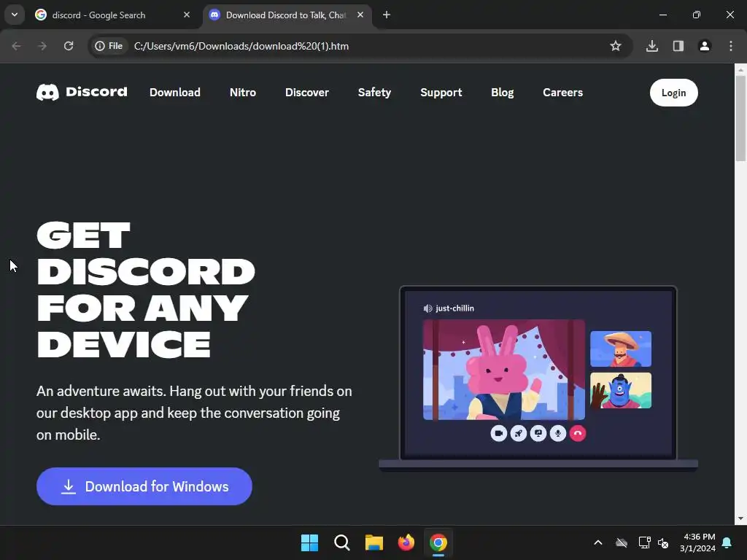This screenshot has height=560, width=747.
Task: Click the blue cyclops character thumbnail
Action: click(x=621, y=391)
